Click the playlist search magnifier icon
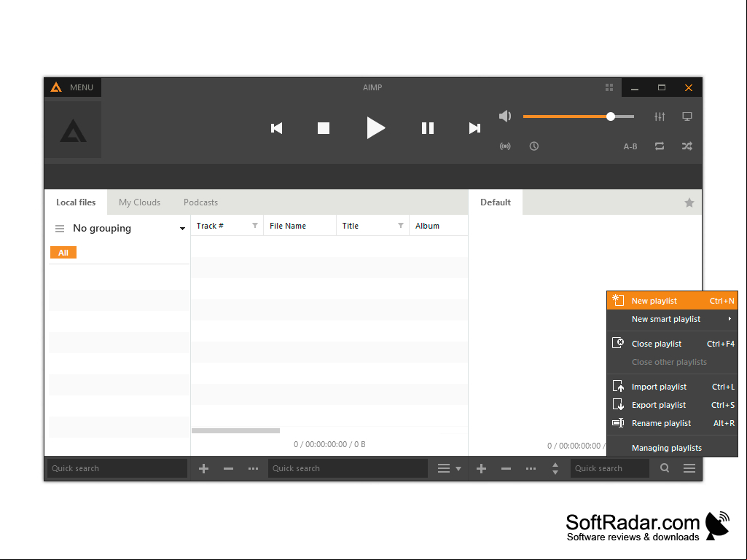 (665, 468)
